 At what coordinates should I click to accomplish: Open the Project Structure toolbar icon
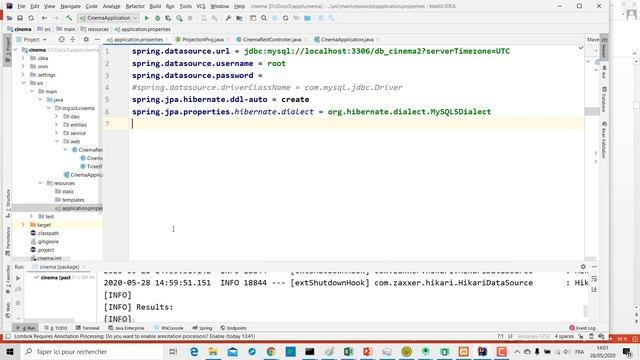pyautogui.click(x=240, y=18)
